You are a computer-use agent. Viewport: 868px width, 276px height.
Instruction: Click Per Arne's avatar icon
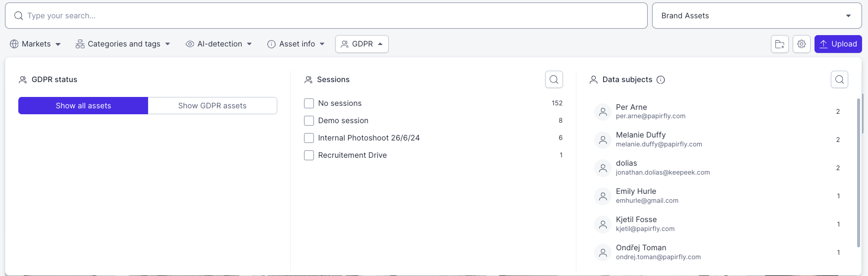603,112
